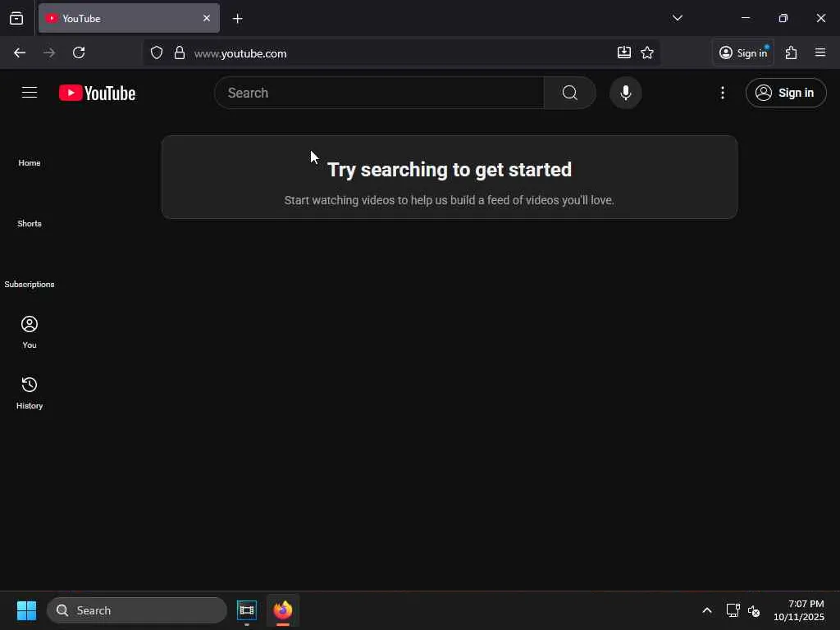Open network status tray icon

pyautogui.click(x=733, y=610)
